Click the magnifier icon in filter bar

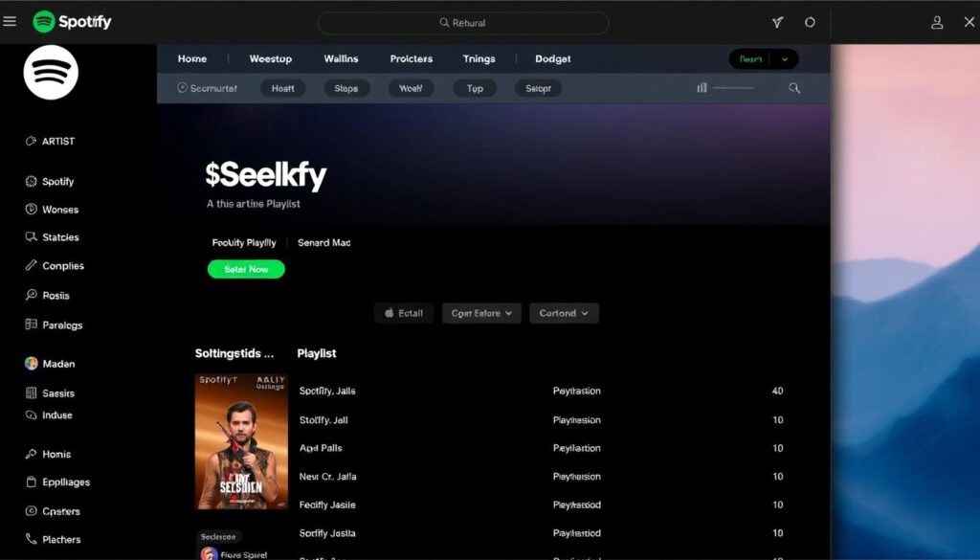pos(794,88)
